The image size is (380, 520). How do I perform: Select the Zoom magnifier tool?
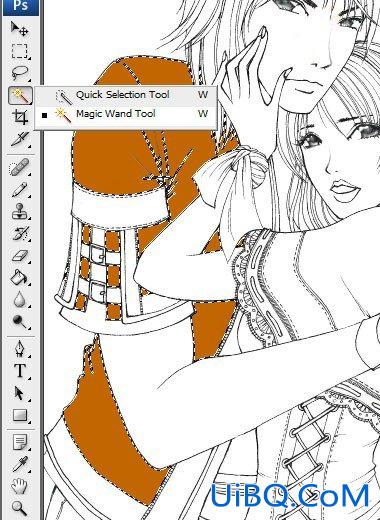pos(20,508)
